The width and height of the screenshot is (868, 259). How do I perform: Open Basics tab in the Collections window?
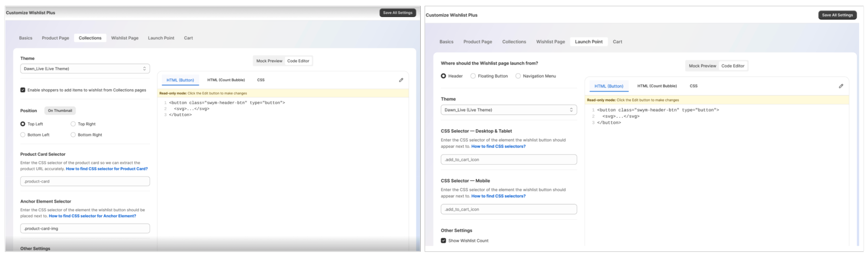[25, 38]
